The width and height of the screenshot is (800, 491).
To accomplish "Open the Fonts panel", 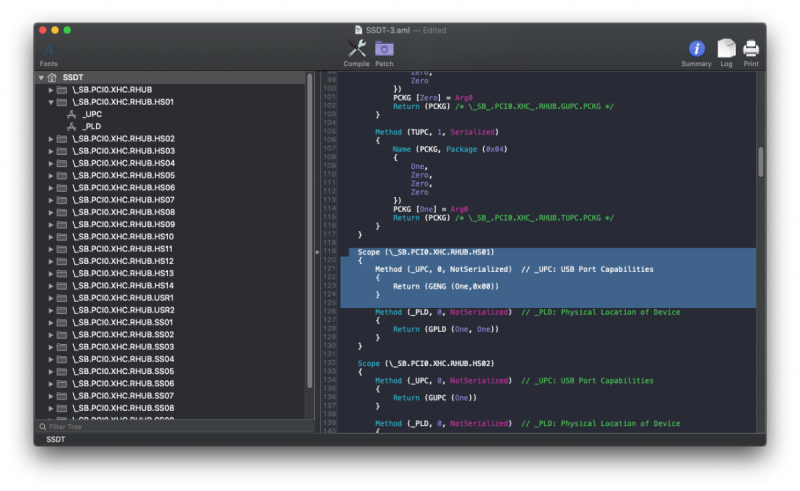I will click(x=48, y=50).
